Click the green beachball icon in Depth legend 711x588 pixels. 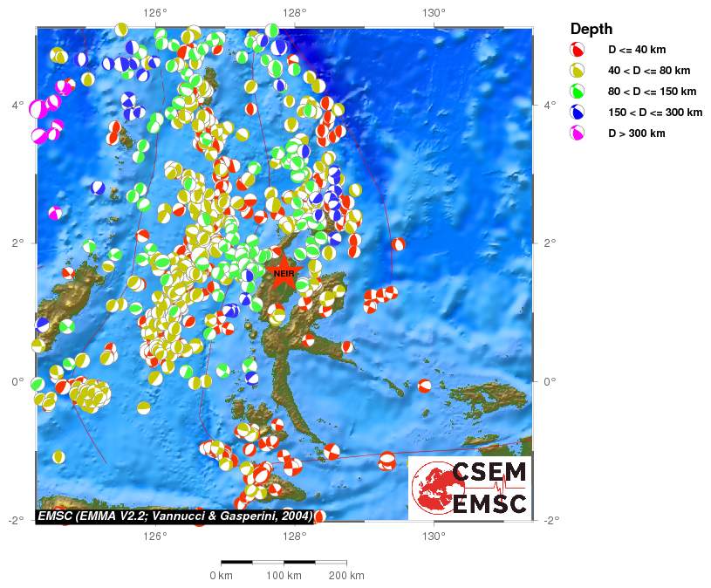coord(577,92)
